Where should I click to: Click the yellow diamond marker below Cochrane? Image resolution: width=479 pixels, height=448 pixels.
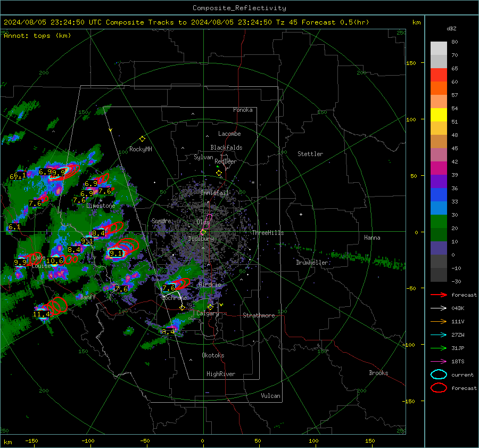pos(182,307)
